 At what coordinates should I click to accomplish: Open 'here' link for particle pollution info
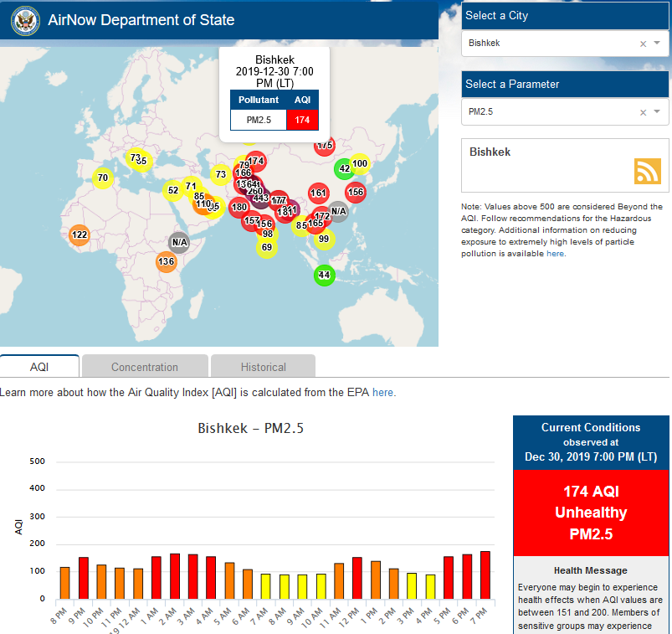click(555, 254)
